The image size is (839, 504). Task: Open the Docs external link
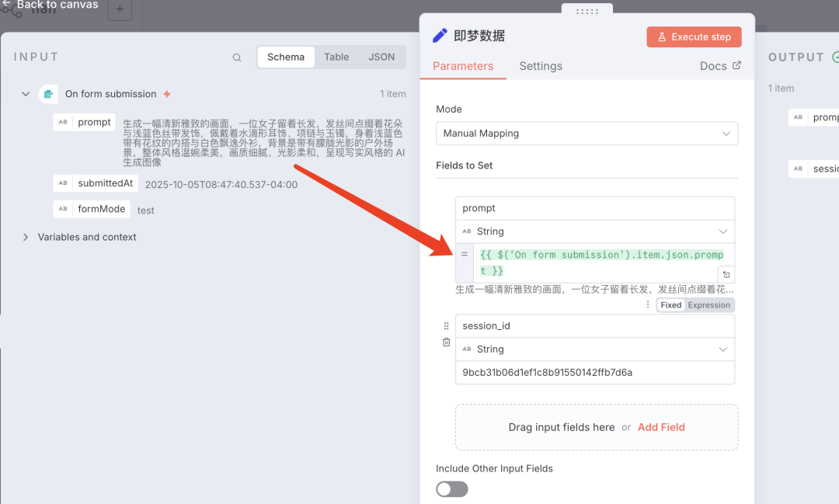click(x=720, y=66)
